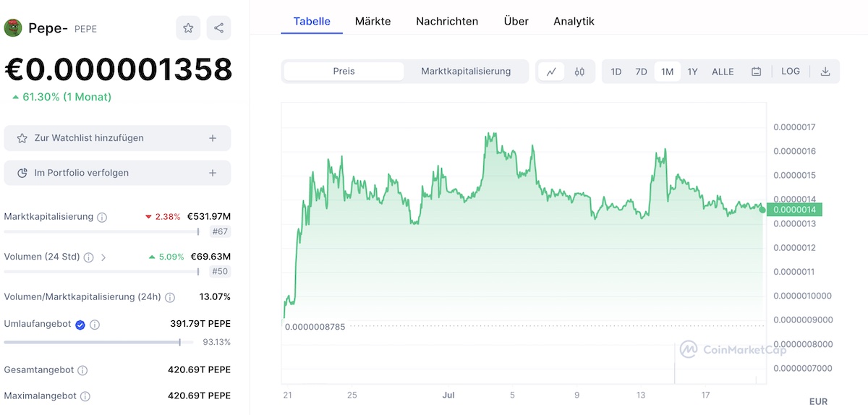Click the PEPE ticker symbol label

coord(85,29)
